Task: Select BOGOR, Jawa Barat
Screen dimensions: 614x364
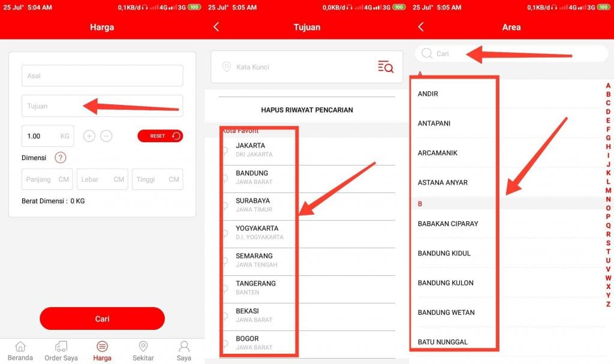Action: click(x=307, y=343)
